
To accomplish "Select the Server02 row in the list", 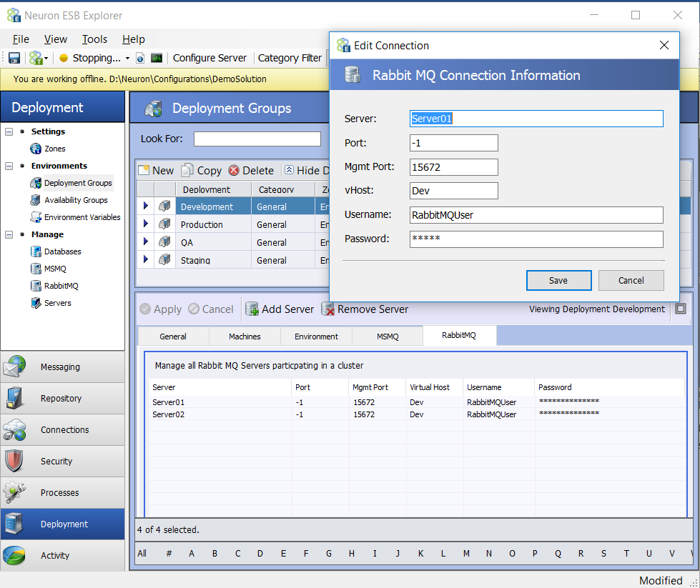I will coord(415,414).
